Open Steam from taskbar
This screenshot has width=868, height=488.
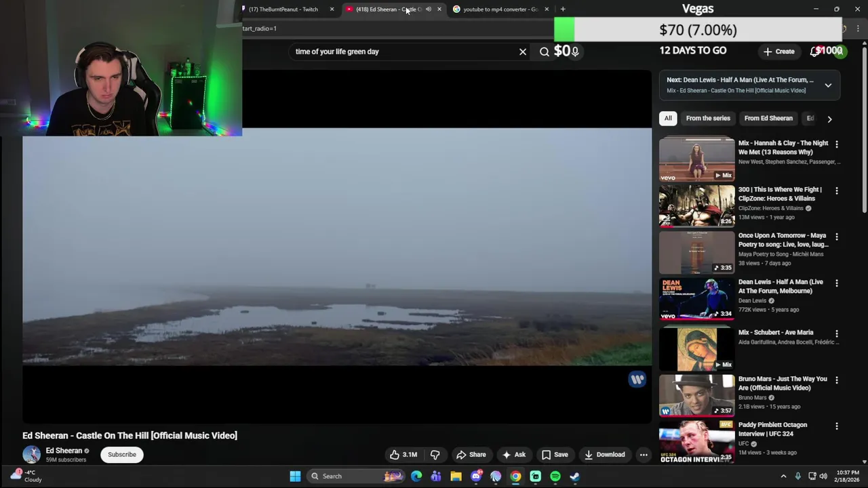click(x=575, y=476)
